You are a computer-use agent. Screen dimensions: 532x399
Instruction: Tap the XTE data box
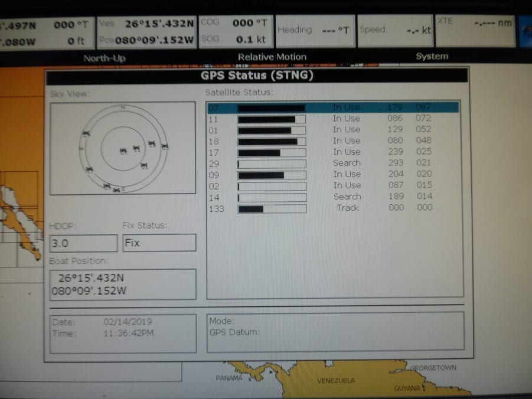click(475, 30)
